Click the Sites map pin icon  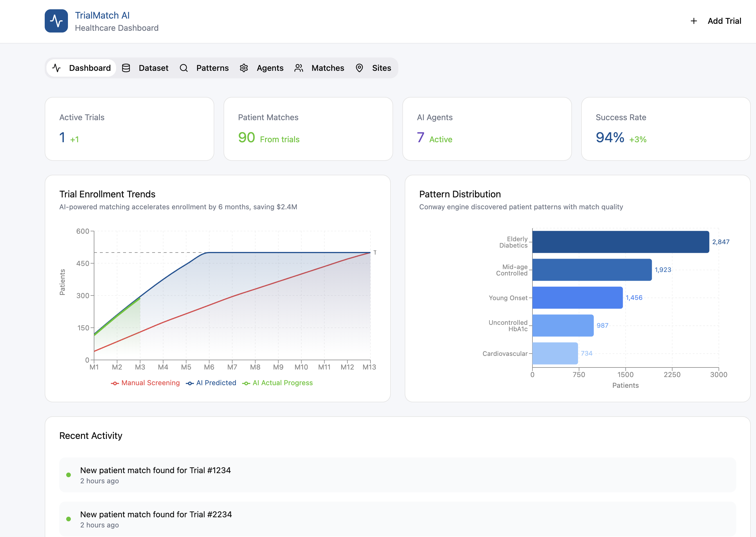point(359,68)
